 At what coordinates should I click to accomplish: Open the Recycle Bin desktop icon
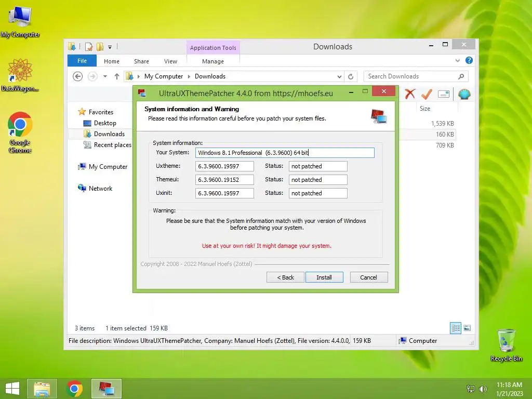[506, 345]
